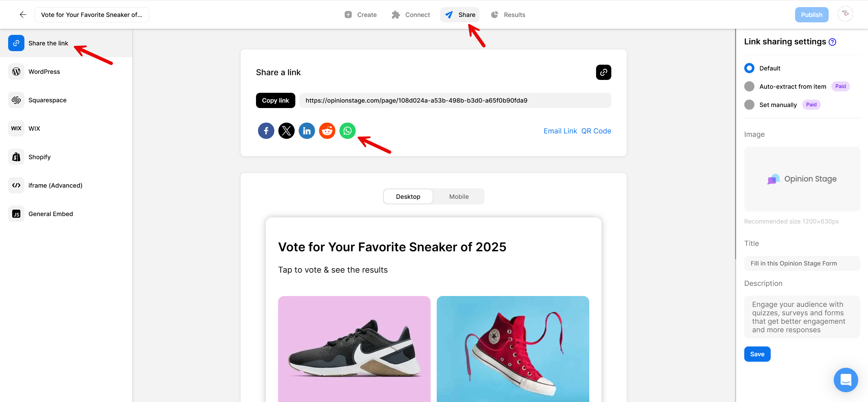Open the WIX embed option

coord(34,128)
